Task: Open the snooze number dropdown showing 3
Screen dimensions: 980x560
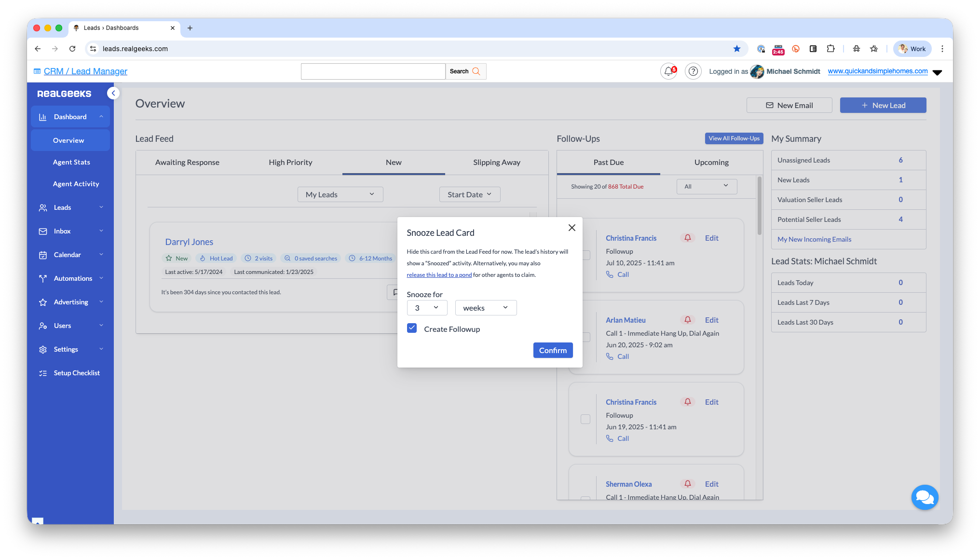Action: point(427,308)
